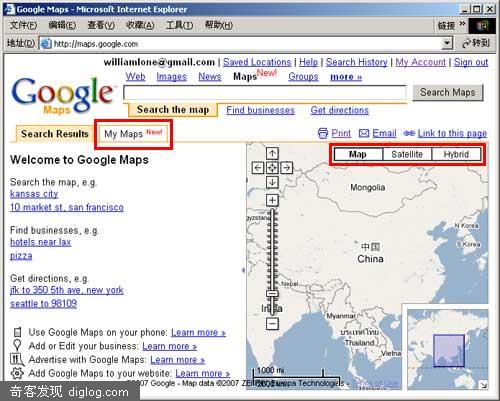Click the gear icon by Add Google Maps to website
This screenshot has height=401, width=500.
[17, 373]
